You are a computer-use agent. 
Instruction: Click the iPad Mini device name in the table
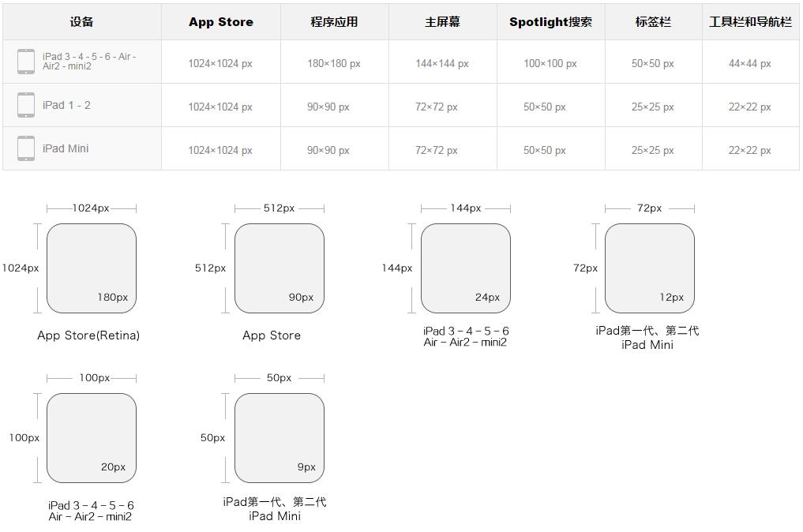(66, 148)
